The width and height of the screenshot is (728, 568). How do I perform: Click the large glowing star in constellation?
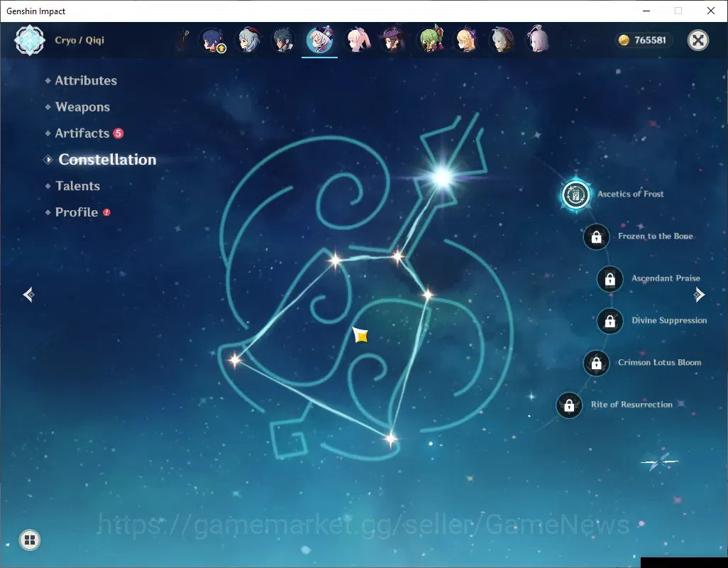(442, 177)
